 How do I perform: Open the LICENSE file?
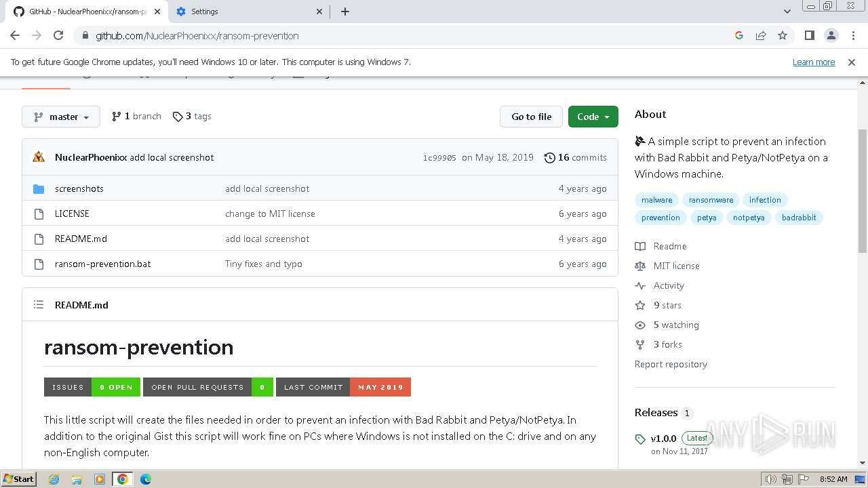(x=72, y=213)
